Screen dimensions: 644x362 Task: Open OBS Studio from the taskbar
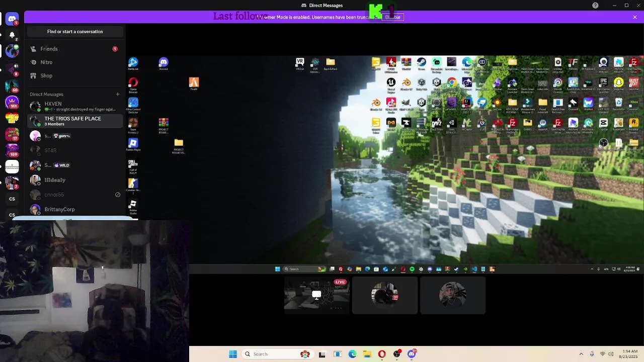click(x=397, y=354)
